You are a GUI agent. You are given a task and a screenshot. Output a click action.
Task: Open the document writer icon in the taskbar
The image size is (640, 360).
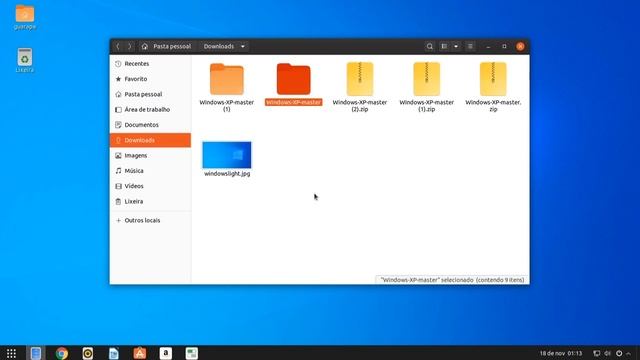click(x=114, y=353)
